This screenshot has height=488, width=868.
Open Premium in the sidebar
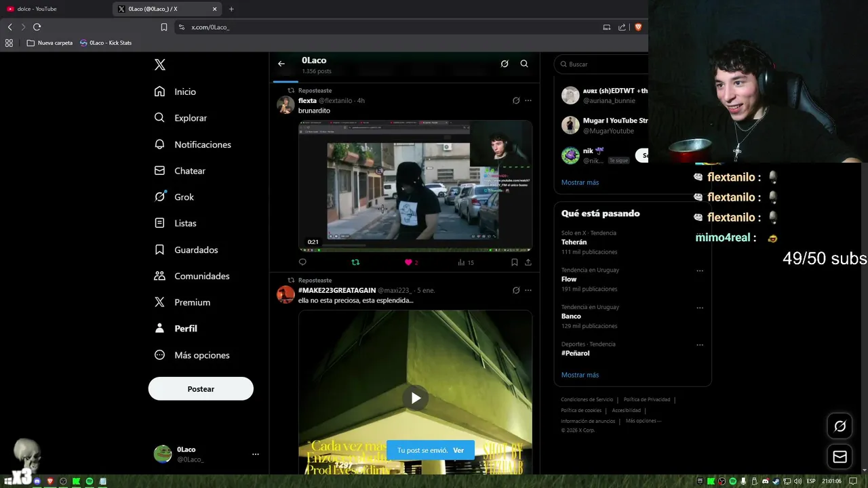pos(183,302)
